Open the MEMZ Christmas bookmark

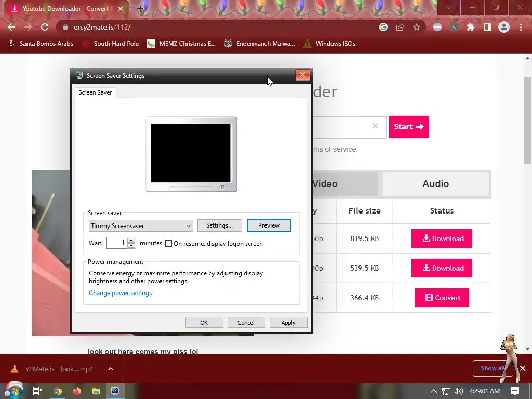point(181,44)
